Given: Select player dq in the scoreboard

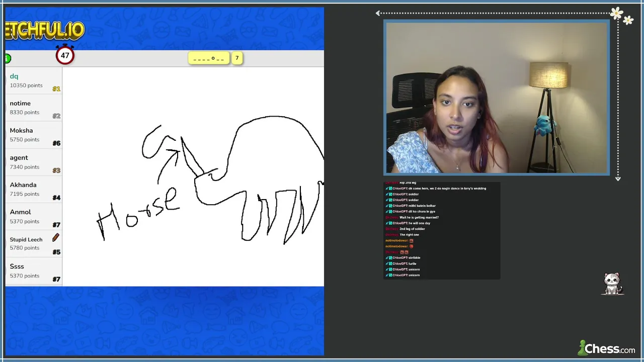Looking at the screenshot, I should [34, 80].
